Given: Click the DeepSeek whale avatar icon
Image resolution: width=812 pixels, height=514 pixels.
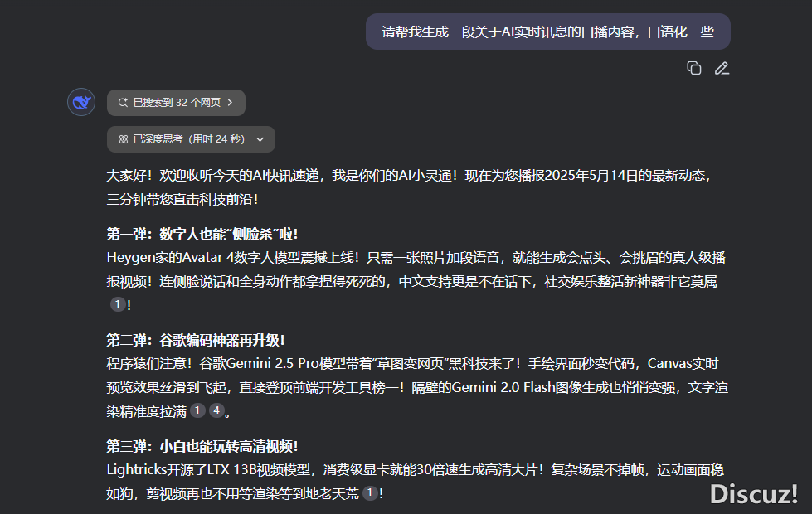Looking at the screenshot, I should point(81,102).
